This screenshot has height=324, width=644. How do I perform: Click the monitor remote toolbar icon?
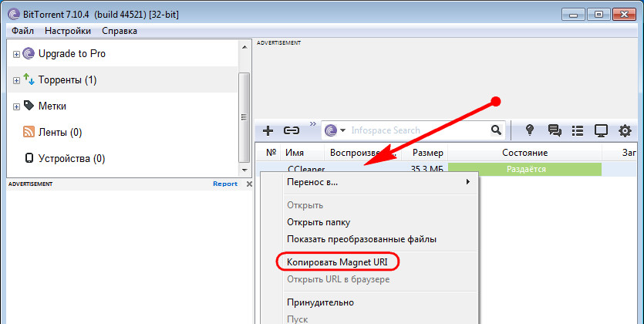tap(601, 130)
